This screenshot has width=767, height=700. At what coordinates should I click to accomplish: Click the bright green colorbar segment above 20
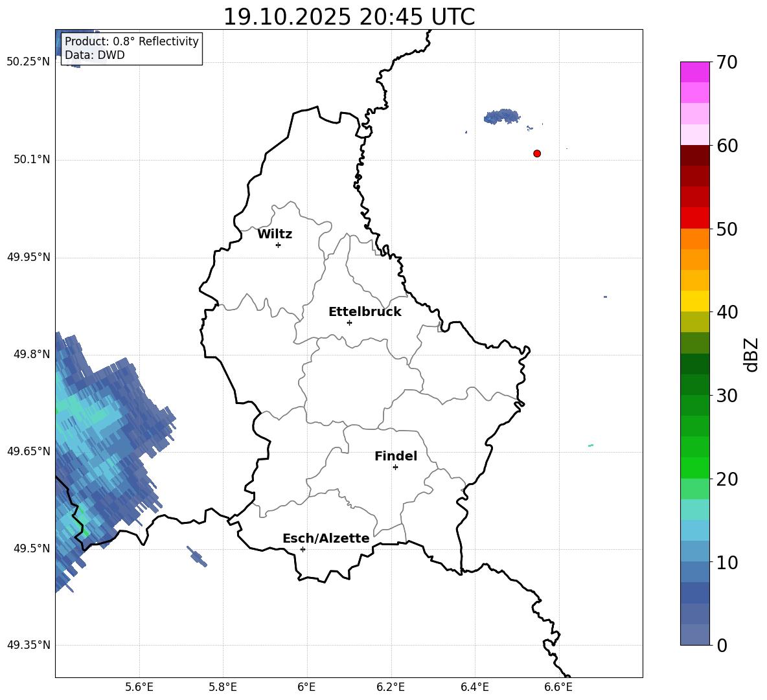pyautogui.click(x=694, y=468)
